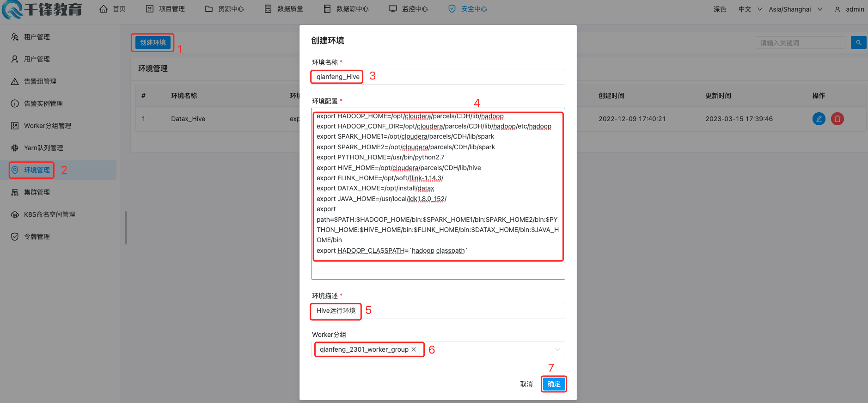
Task: Go to 令牌管理 in sidebar
Action: point(37,237)
